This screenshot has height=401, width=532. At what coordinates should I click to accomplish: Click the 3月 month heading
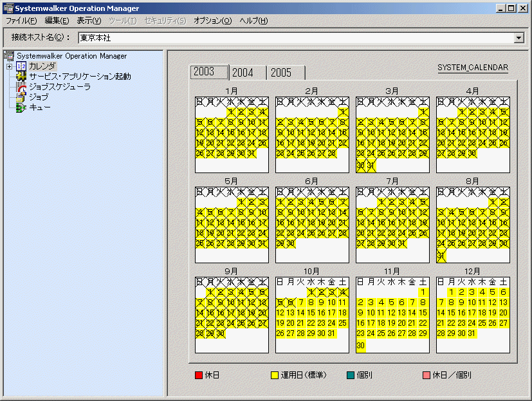[392, 91]
